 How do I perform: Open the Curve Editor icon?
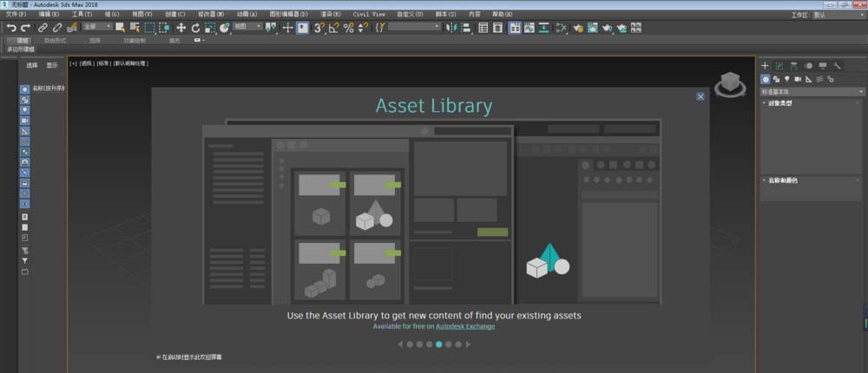(529, 28)
